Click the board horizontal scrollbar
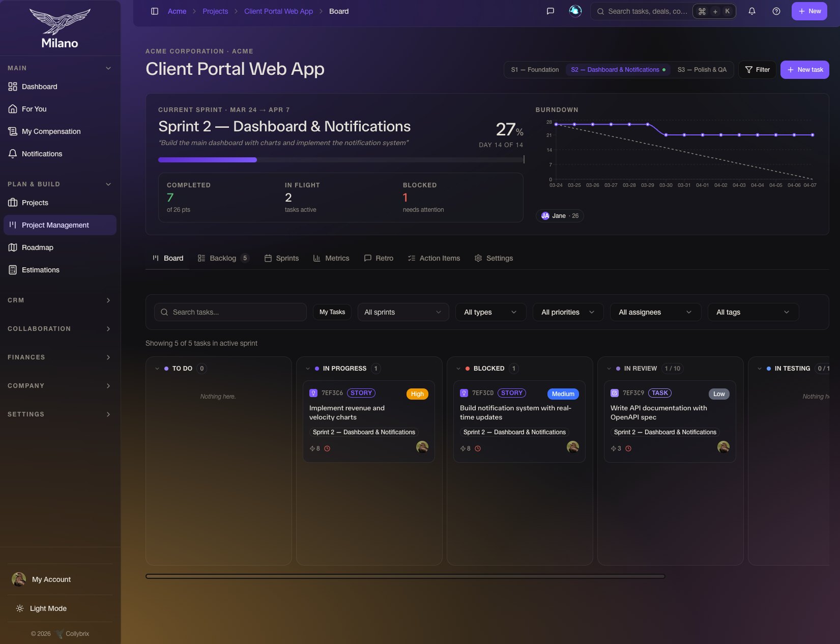This screenshot has height=644, width=840. [x=405, y=576]
